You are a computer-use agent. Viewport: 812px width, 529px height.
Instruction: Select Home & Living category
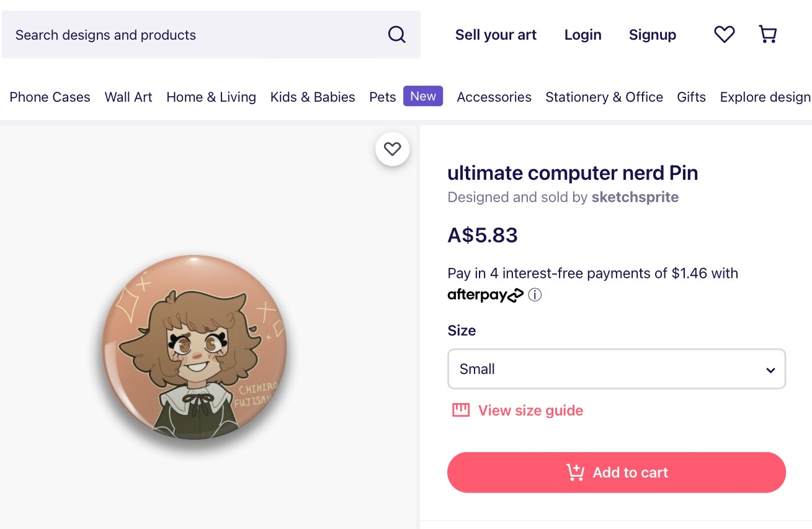tap(211, 97)
